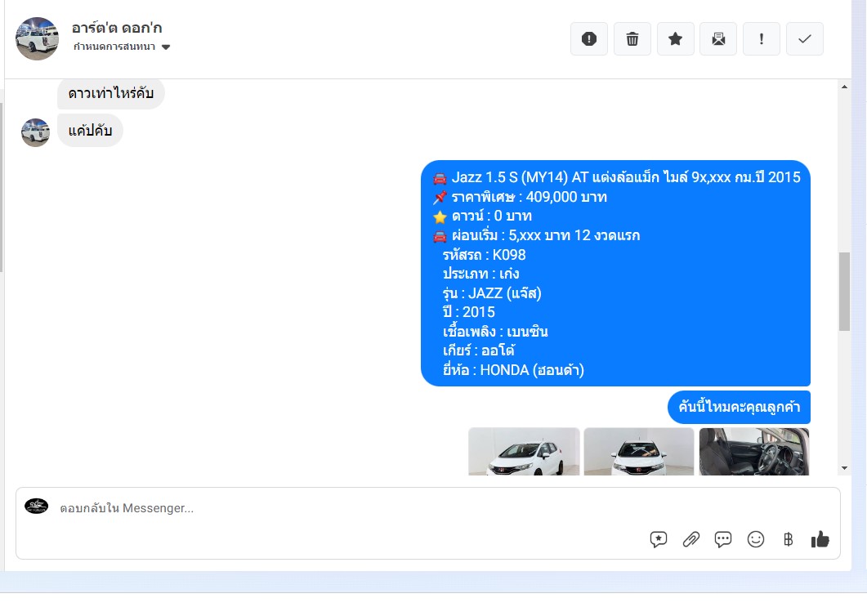Flag conversation with exclamation mark icon
867x616 pixels.
[762, 38]
